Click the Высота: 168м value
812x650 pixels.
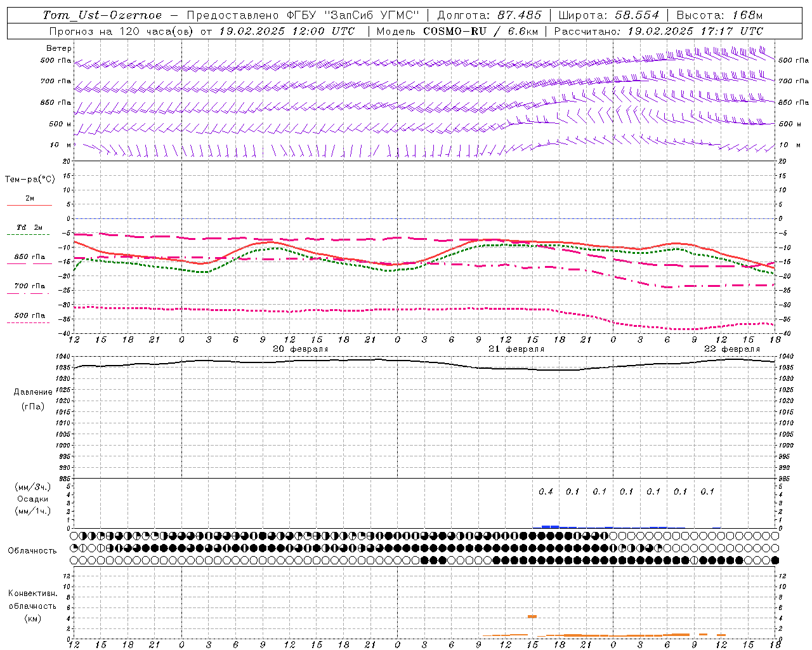[x=719, y=15]
